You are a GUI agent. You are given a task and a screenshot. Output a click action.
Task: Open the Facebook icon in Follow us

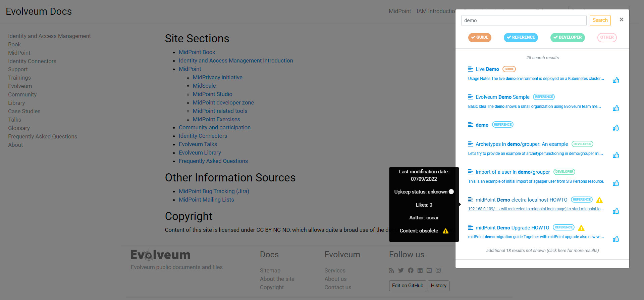tap(411, 270)
